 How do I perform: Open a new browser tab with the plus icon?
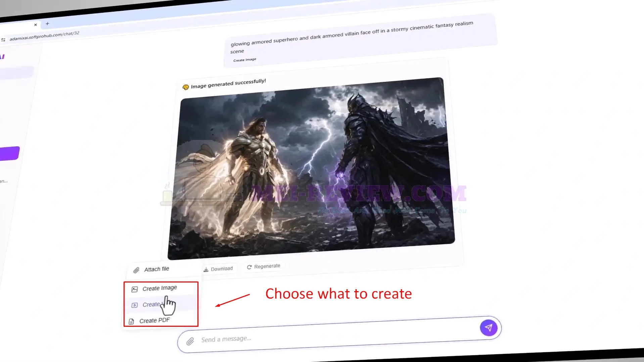click(47, 23)
